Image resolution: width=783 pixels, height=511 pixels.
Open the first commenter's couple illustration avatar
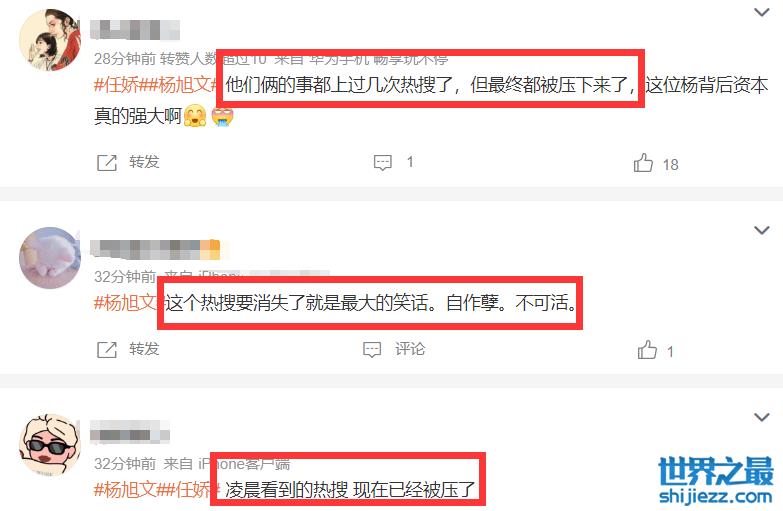coord(49,39)
